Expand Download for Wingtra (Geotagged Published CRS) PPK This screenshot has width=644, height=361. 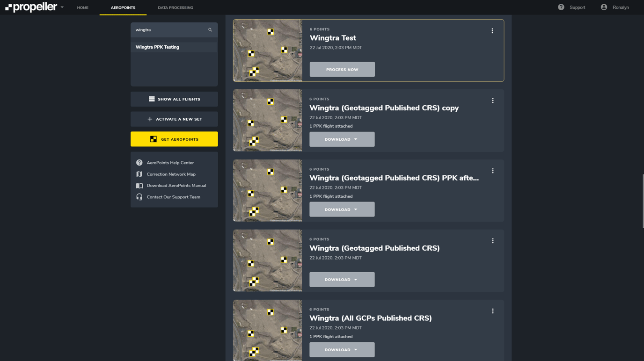(x=342, y=209)
